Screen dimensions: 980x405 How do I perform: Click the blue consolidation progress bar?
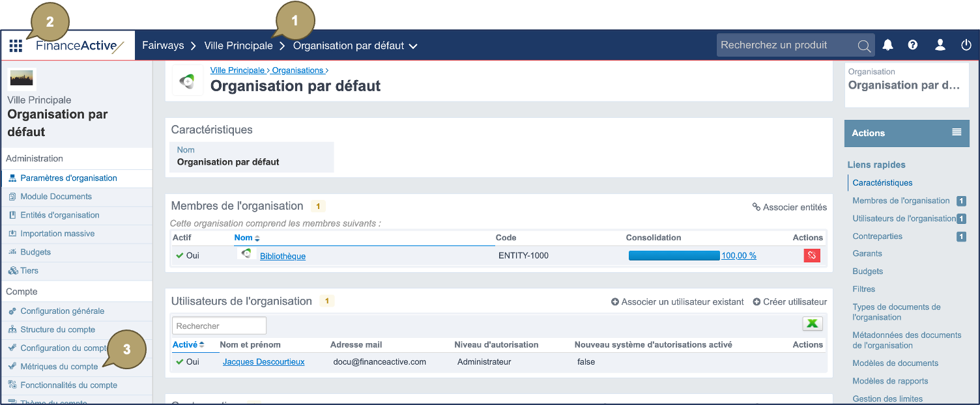(x=674, y=256)
